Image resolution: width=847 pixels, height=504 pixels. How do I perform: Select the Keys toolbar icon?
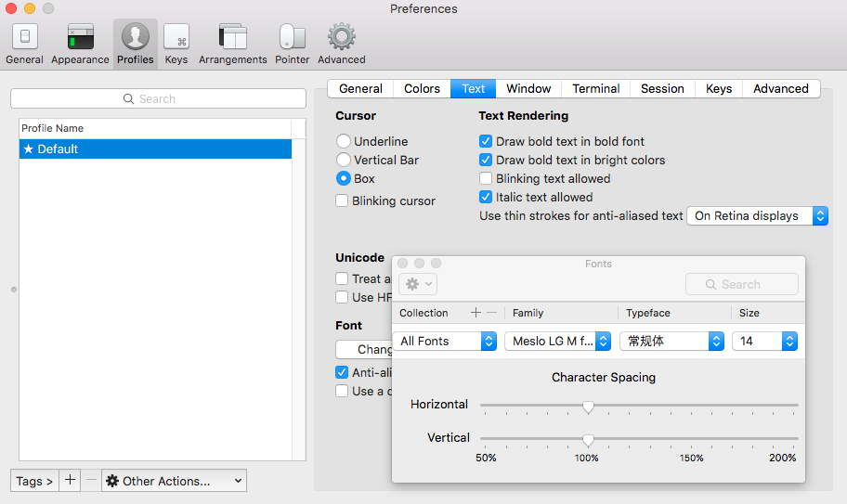pos(176,44)
